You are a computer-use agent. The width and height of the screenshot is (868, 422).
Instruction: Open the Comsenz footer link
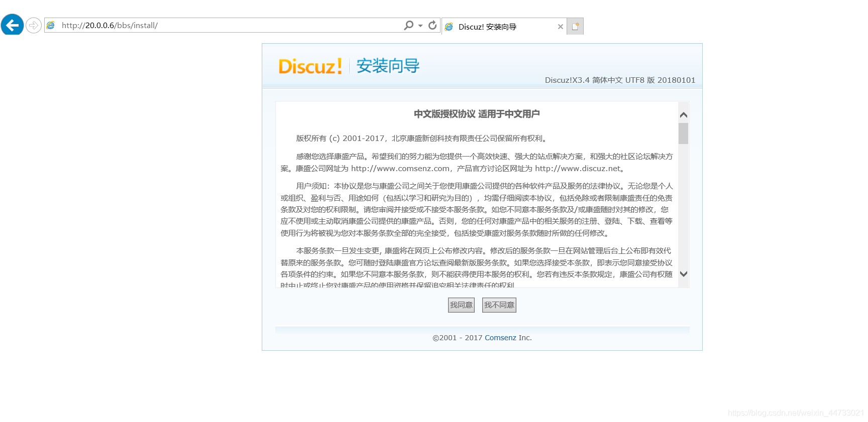click(x=500, y=338)
